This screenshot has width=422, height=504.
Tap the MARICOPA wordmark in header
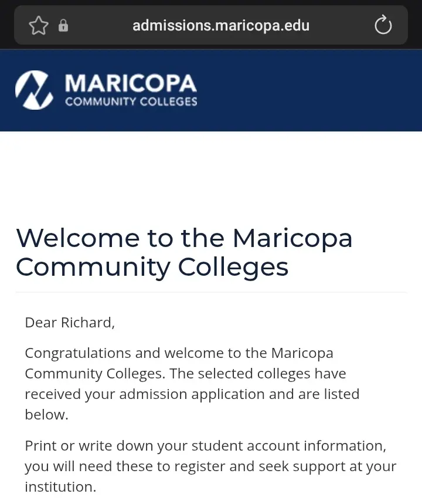click(131, 83)
